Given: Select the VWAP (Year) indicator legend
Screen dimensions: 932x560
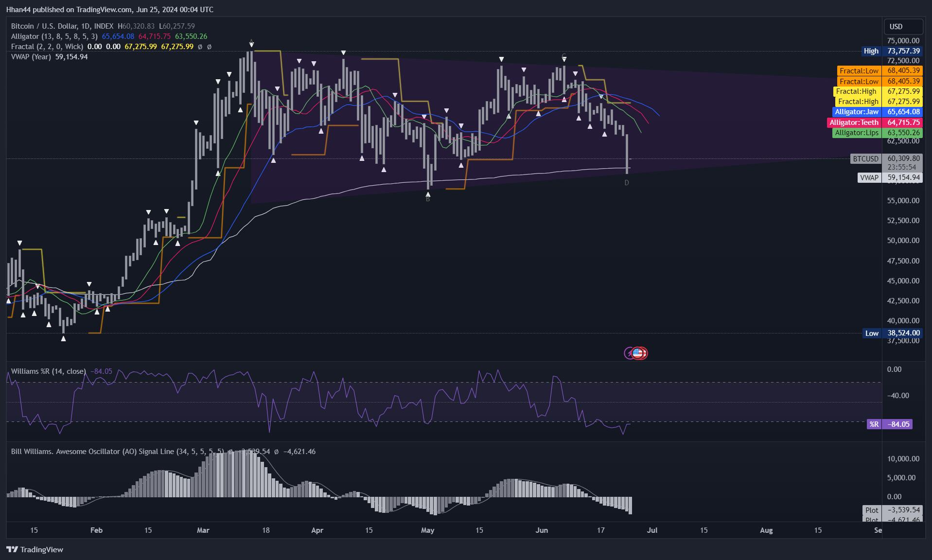Looking at the screenshot, I should point(31,57).
